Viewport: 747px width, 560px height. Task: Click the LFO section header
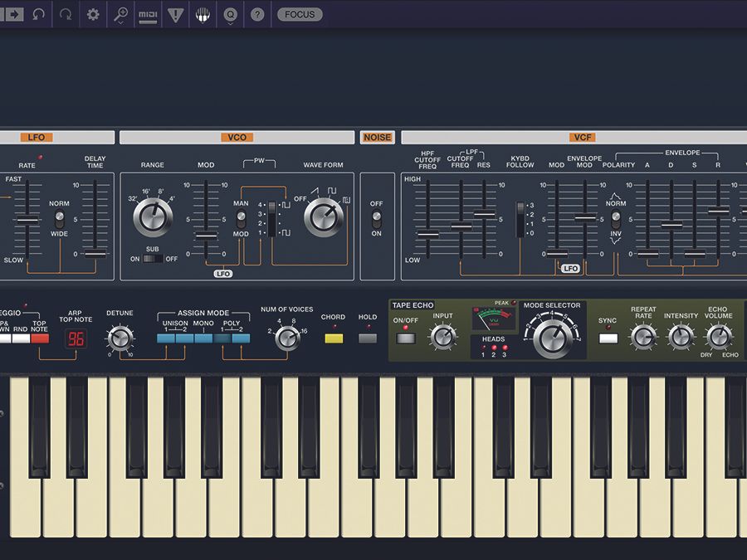point(37,137)
